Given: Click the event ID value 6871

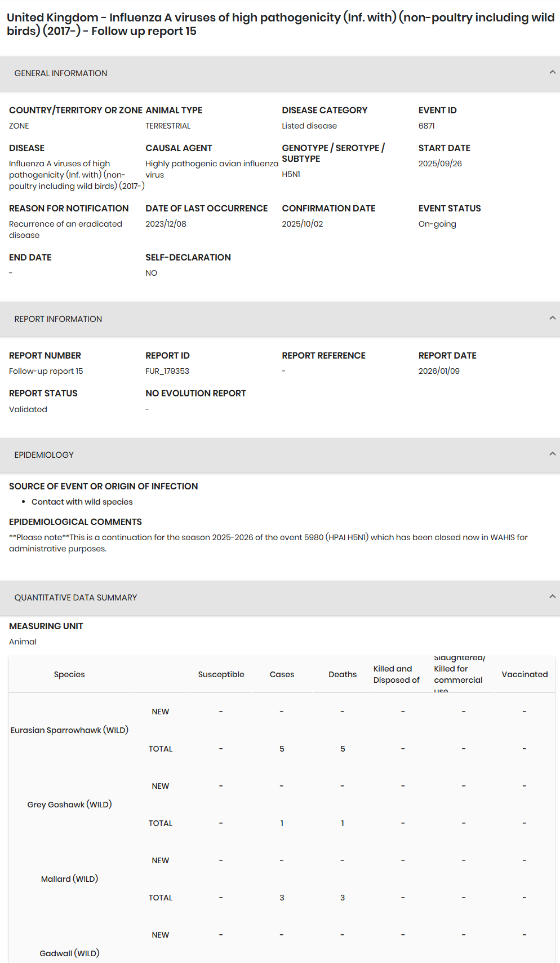Looking at the screenshot, I should click(426, 126).
